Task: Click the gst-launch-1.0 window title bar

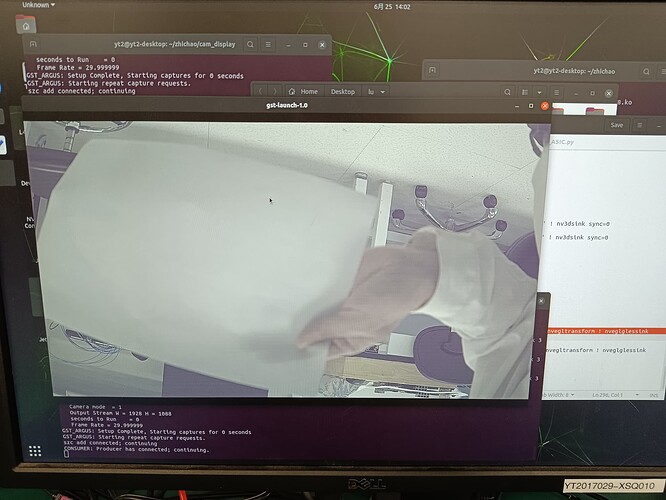Action: click(x=287, y=105)
